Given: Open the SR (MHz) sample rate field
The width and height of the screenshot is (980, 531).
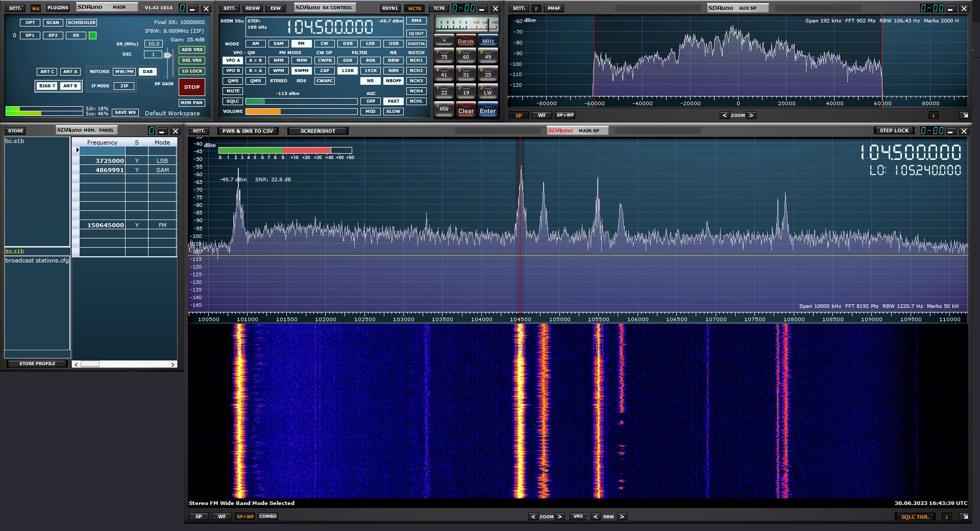Looking at the screenshot, I should (154, 44).
